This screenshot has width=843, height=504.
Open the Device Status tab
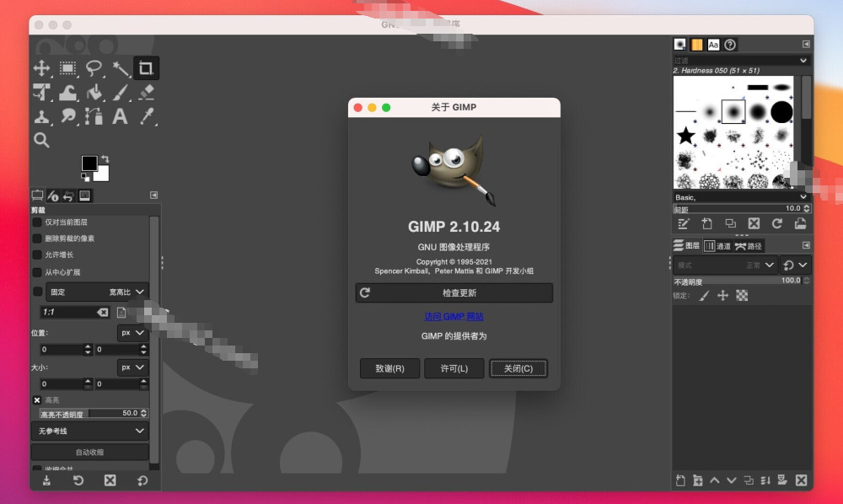point(53,196)
